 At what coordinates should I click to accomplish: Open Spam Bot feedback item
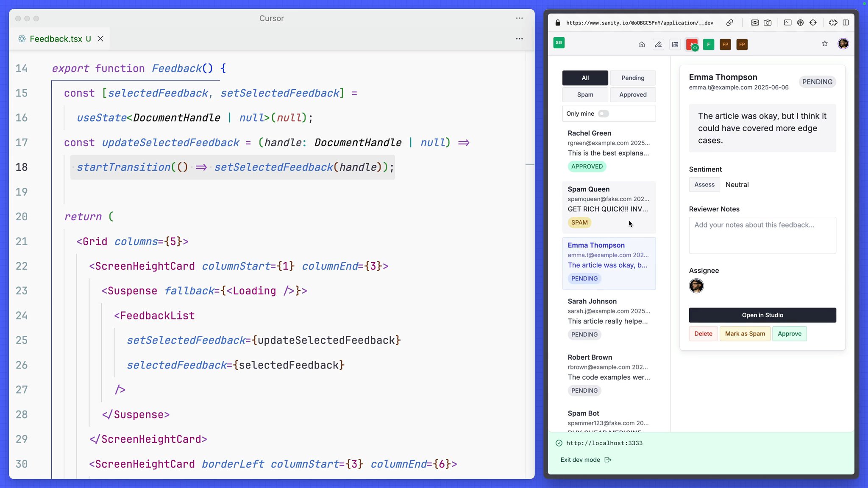[609, 419]
